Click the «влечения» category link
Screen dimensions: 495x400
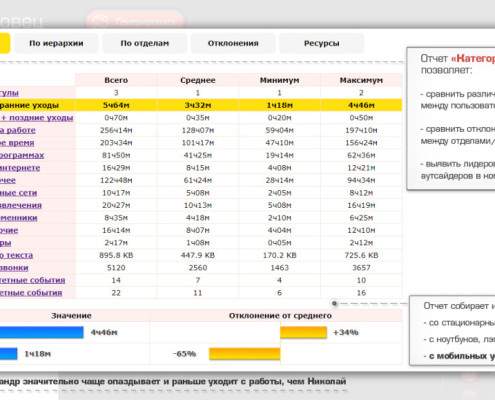(21, 205)
